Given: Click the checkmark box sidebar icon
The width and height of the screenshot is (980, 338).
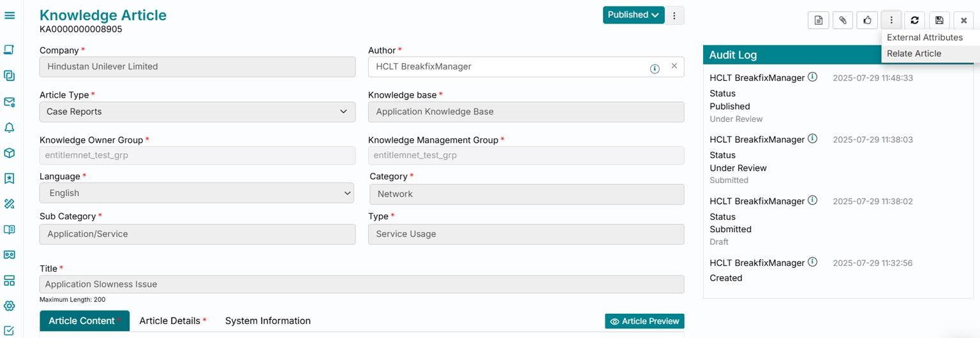Looking at the screenshot, I should point(10,330).
